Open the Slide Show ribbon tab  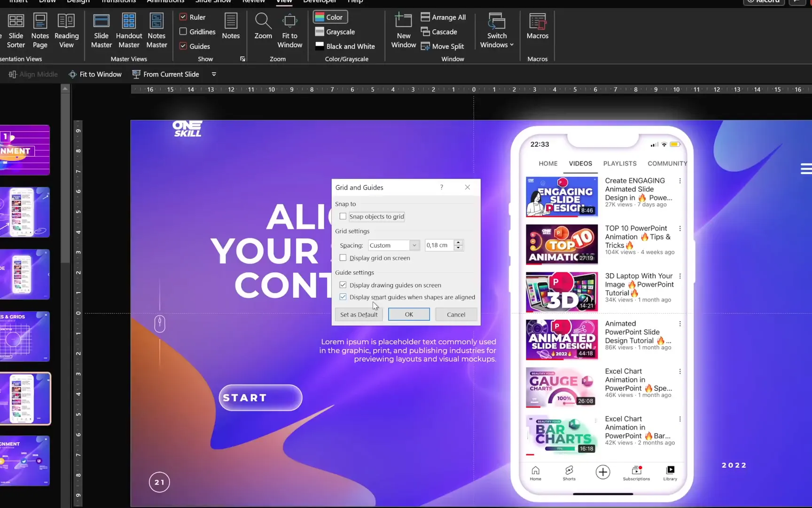(213, 1)
